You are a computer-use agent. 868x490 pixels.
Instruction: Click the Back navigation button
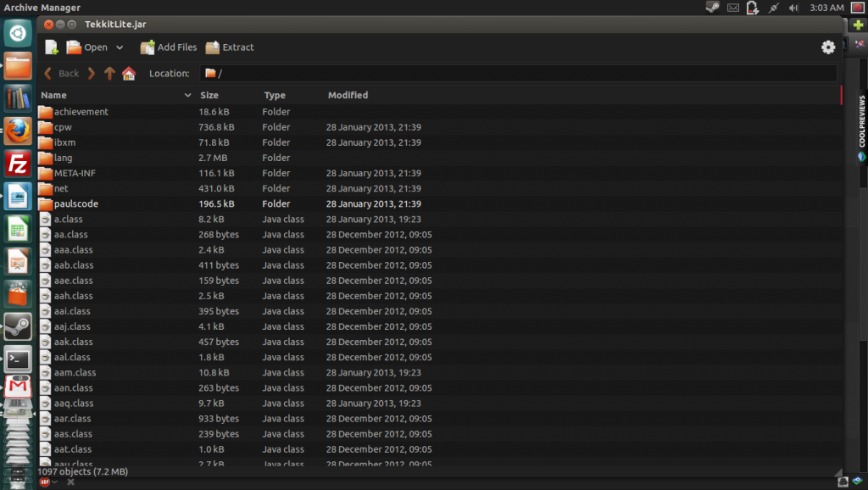coord(61,74)
